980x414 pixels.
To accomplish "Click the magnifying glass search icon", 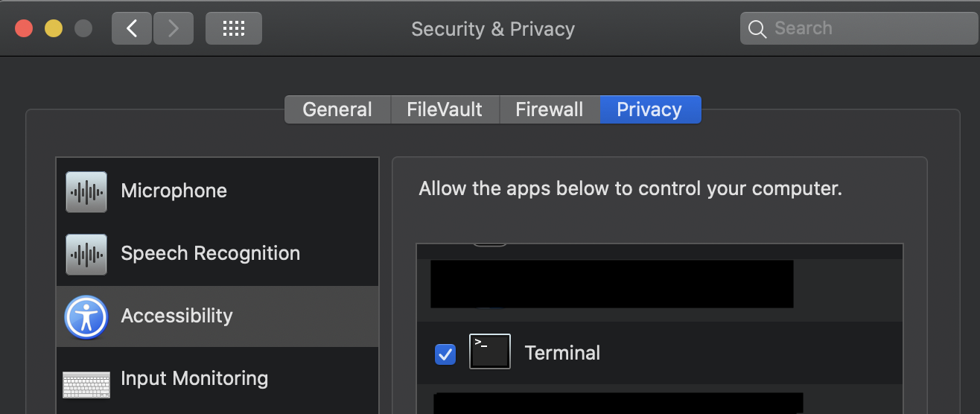I will 757,29.
